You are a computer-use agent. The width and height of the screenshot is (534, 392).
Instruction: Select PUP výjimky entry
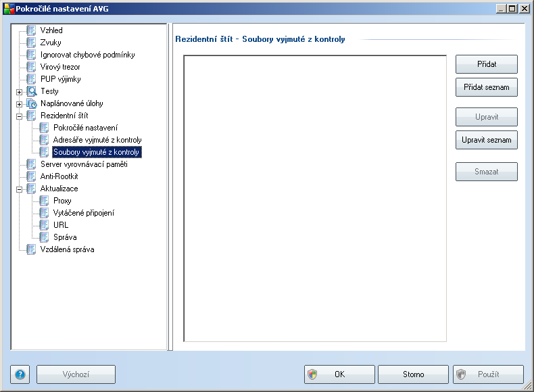click(x=61, y=79)
